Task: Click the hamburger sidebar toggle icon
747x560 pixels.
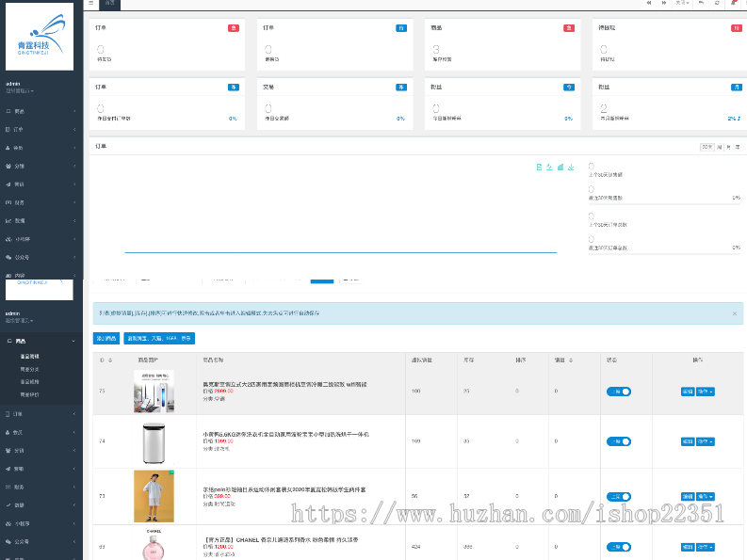Action: [x=90, y=4]
